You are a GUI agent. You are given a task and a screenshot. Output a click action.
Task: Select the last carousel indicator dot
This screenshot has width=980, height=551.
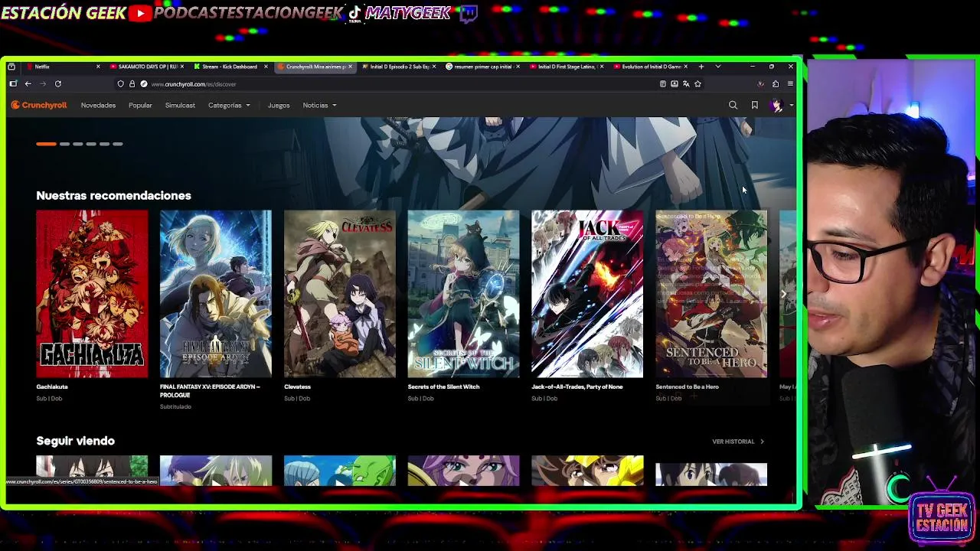pyautogui.click(x=117, y=144)
